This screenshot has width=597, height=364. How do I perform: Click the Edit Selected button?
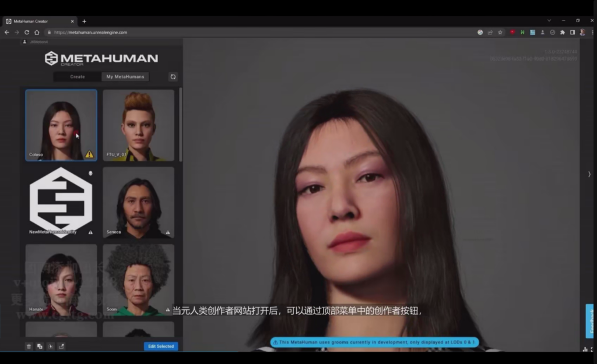tap(161, 346)
